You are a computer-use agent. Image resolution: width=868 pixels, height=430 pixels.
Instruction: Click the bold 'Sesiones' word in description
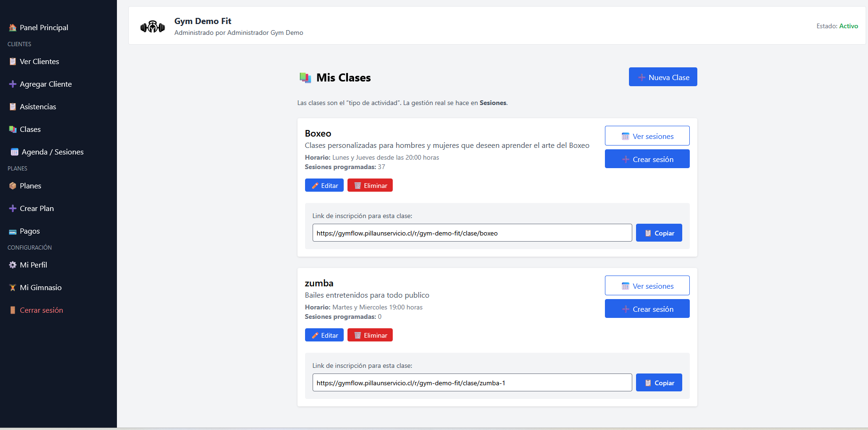click(493, 103)
